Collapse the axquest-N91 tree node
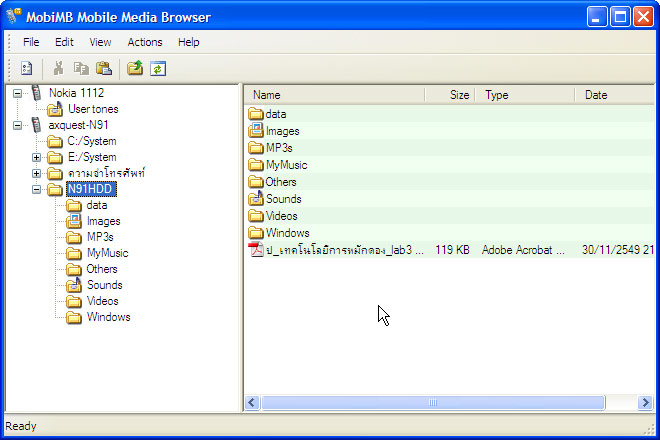The image size is (660, 440). (17, 125)
